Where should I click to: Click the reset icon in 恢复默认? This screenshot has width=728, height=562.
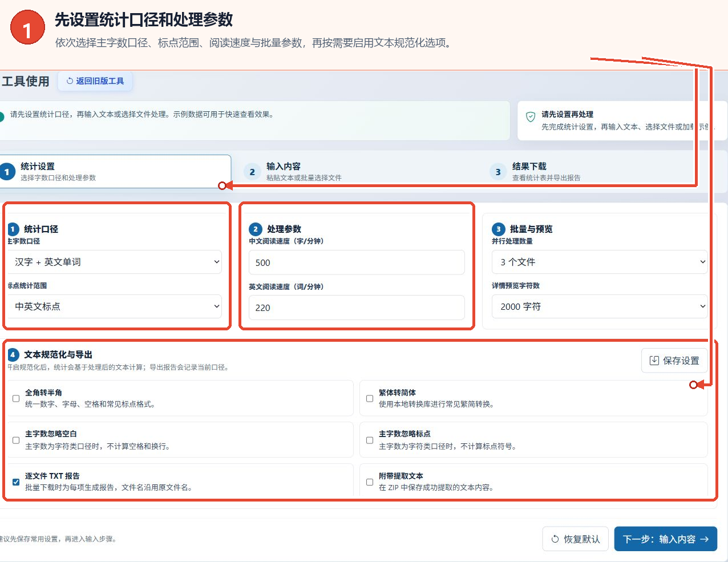(x=555, y=539)
